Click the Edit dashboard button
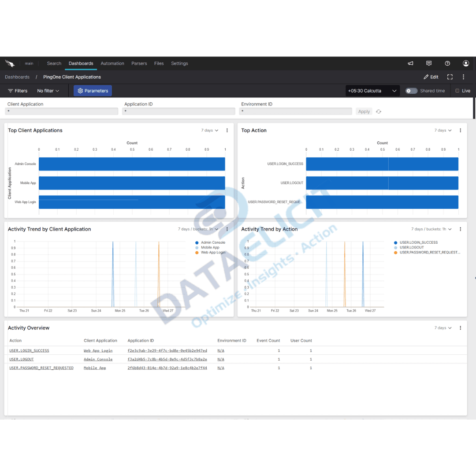 431,77
